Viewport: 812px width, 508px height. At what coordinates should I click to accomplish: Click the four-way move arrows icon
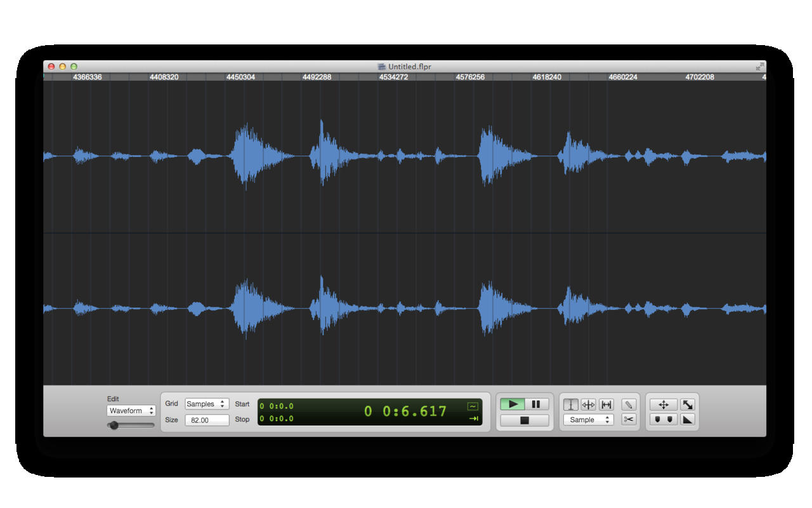pos(664,404)
